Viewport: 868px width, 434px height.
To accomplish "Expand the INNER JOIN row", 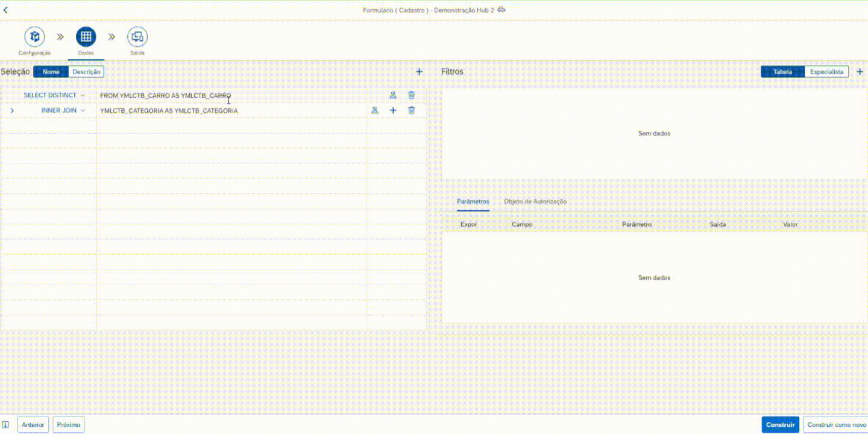I will click(12, 111).
